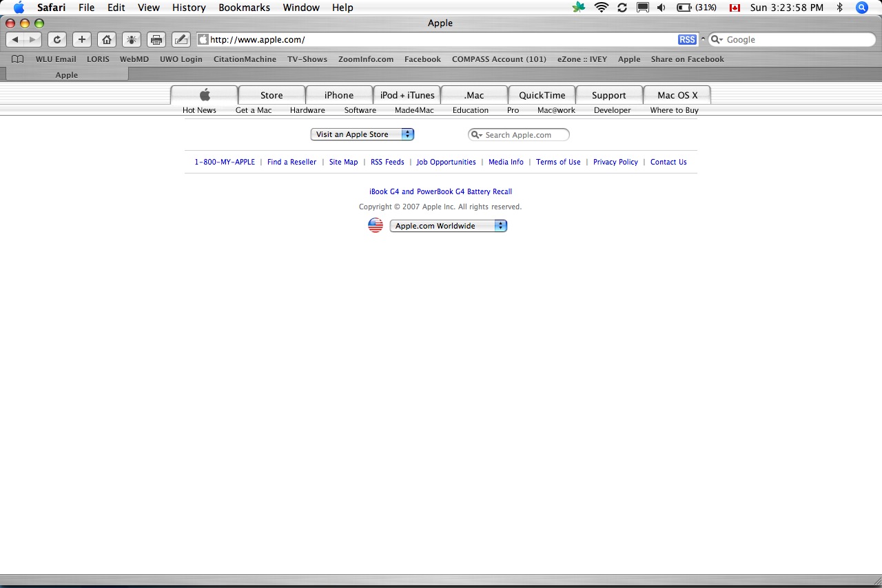Open the Apple logo home tab
Image resolution: width=882 pixels, height=588 pixels.
204,95
